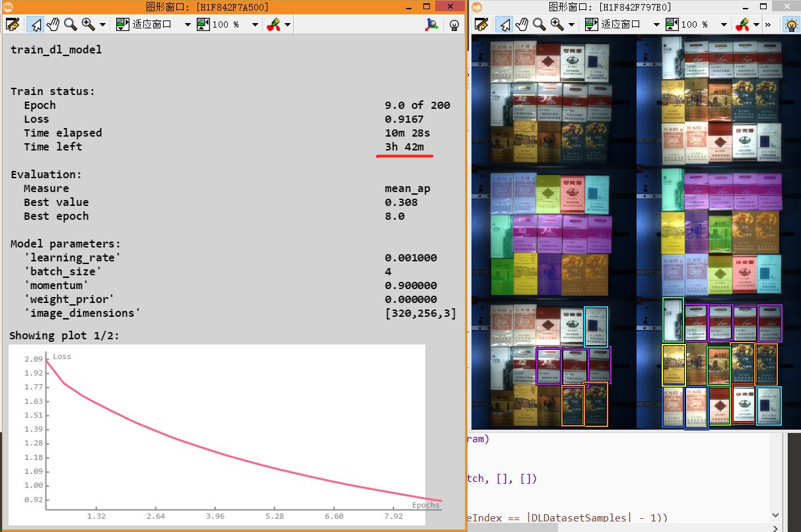Click the measure value mean_ap
The width and height of the screenshot is (801, 532).
click(x=407, y=188)
